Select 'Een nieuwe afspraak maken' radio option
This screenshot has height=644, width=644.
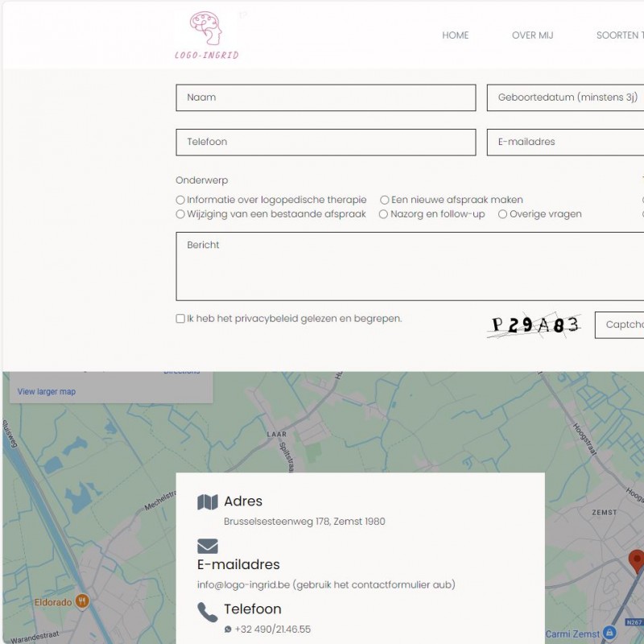[x=385, y=200]
